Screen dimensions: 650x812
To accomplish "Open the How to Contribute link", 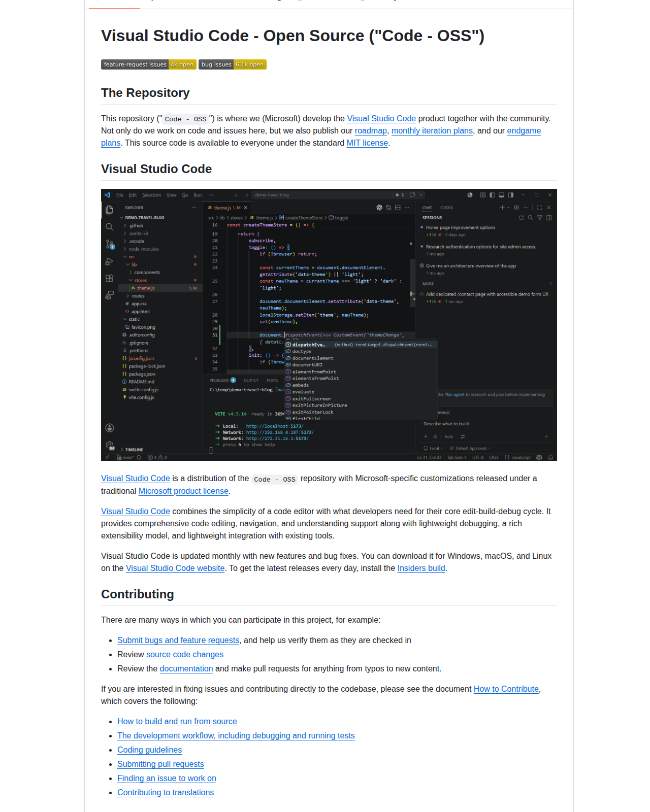I will coord(506,689).
